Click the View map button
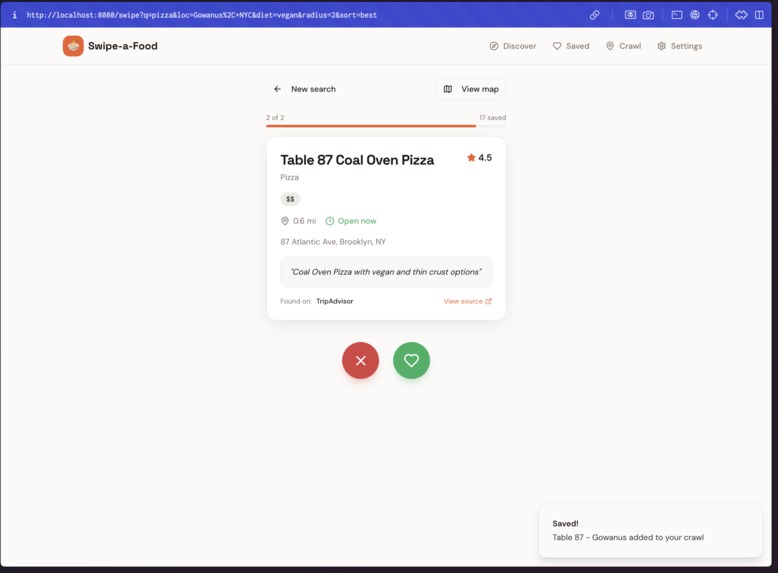 [x=471, y=89]
